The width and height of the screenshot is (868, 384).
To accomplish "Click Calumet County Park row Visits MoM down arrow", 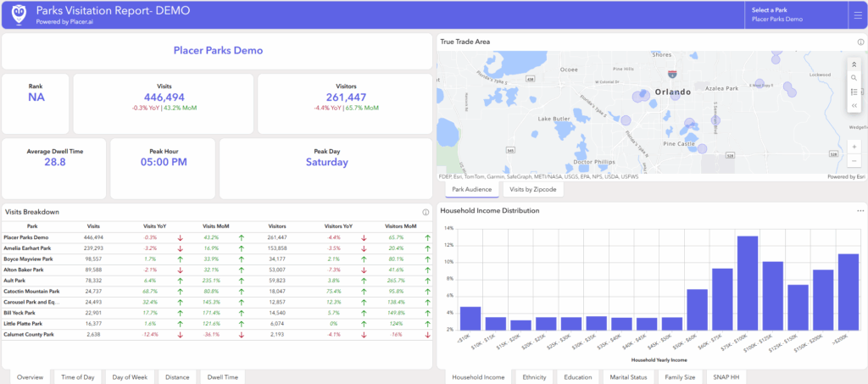I will (241, 335).
